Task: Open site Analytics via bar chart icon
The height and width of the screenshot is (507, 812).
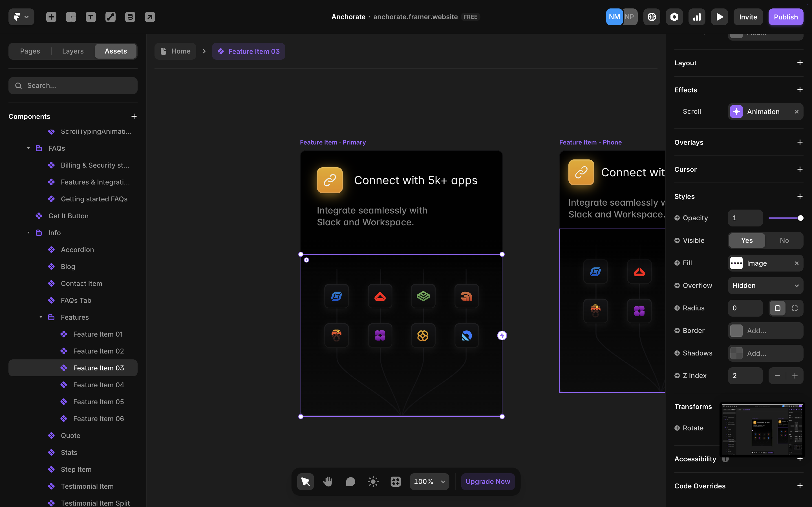Action: coord(697,17)
